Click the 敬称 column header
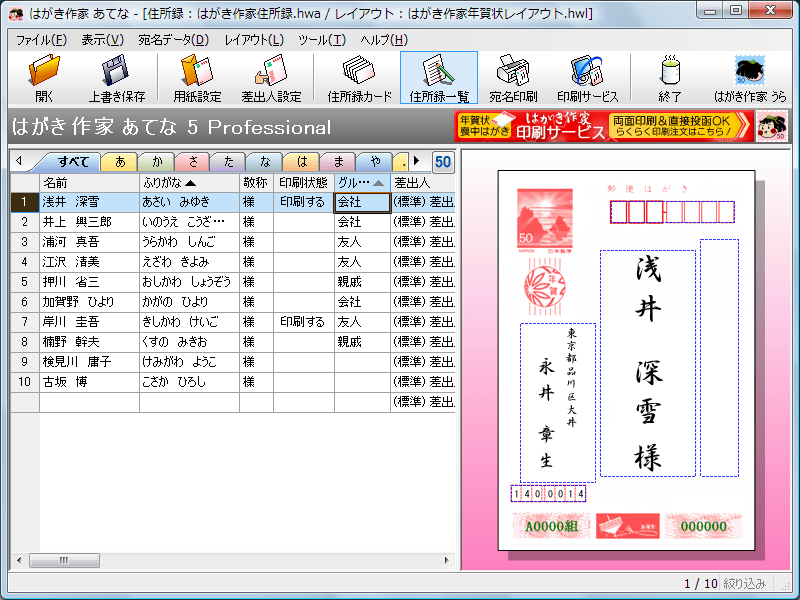This screenshot has height=600, width=800. point(256,183)
